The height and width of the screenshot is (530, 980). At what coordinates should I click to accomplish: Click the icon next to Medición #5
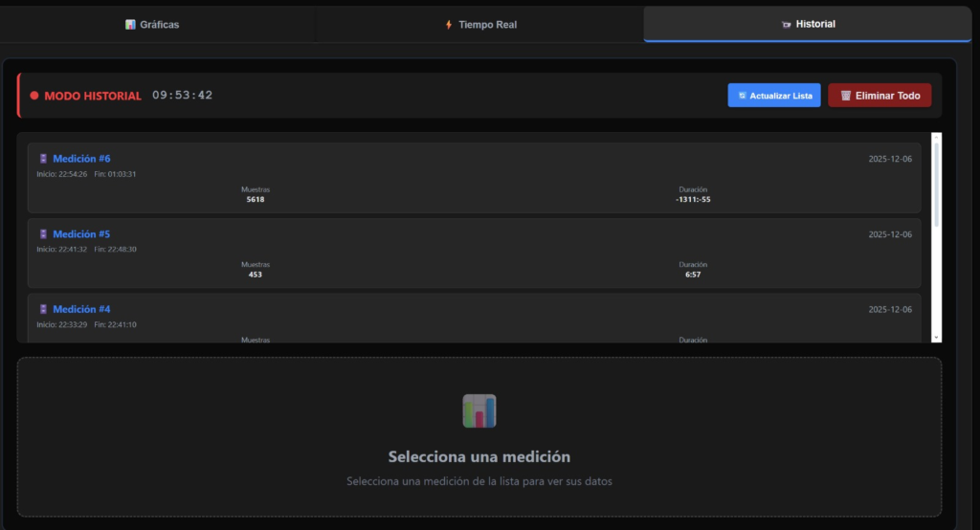click(x=43, y=234)
